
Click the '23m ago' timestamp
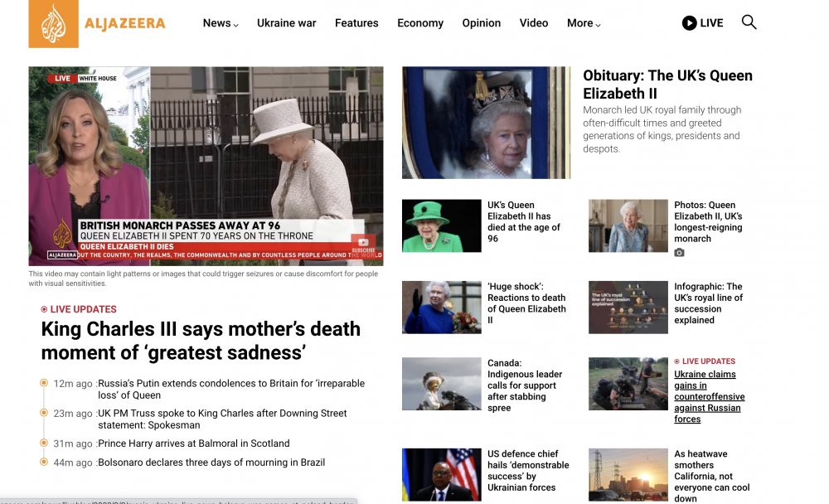[x=73, y=414]
